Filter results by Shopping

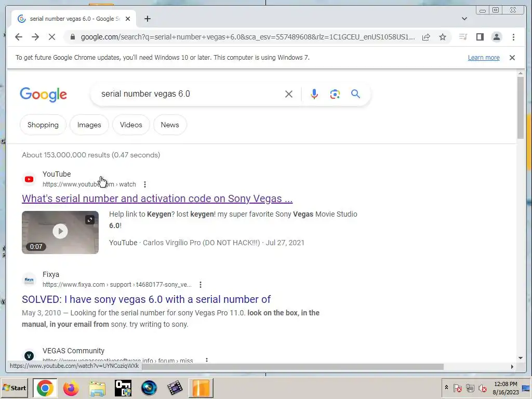point(43,125)
